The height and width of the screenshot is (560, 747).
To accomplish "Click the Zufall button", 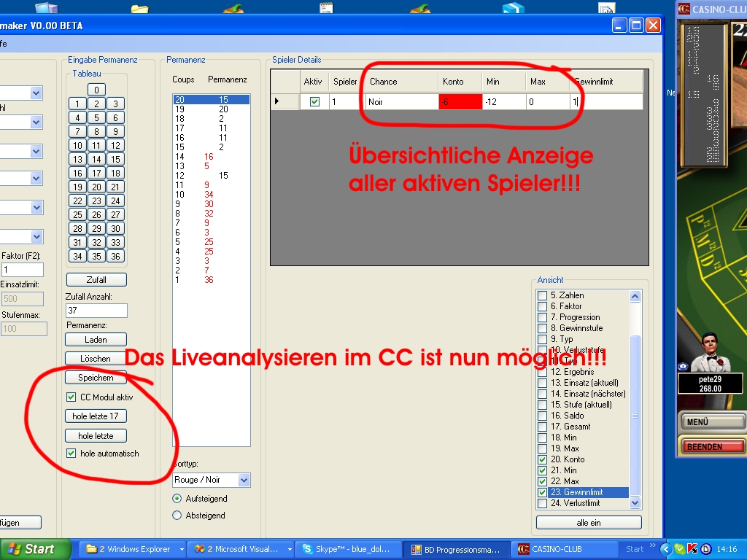I will click(x=96, y=279).
